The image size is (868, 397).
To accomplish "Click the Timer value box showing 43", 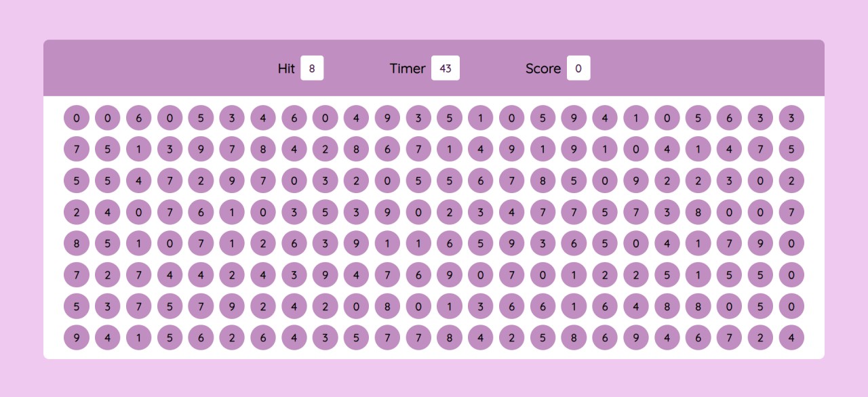I will pos(446,68).
